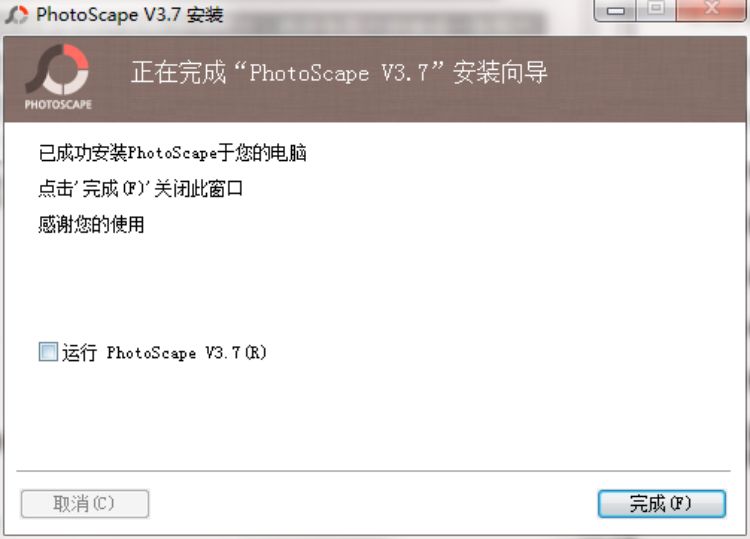Click the red segment of the PhotoScape logo
This screenshot has width=750, height=539.
coord(75,56)
